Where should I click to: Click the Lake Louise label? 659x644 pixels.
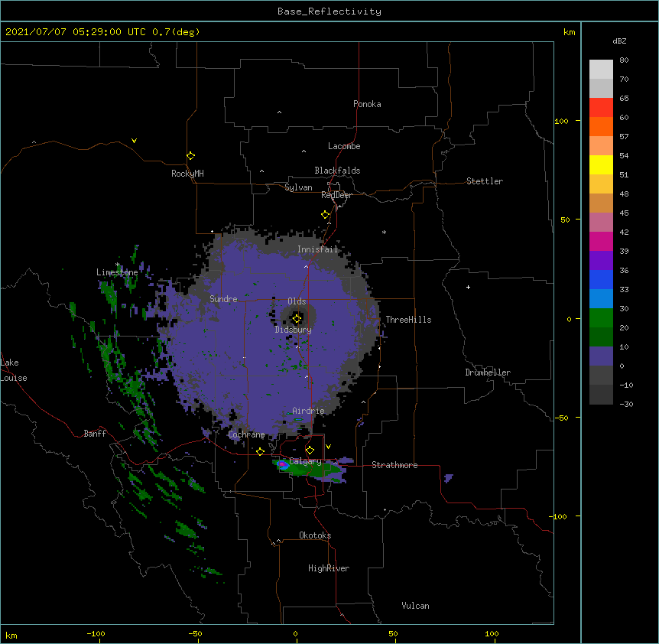coord(14,370)
